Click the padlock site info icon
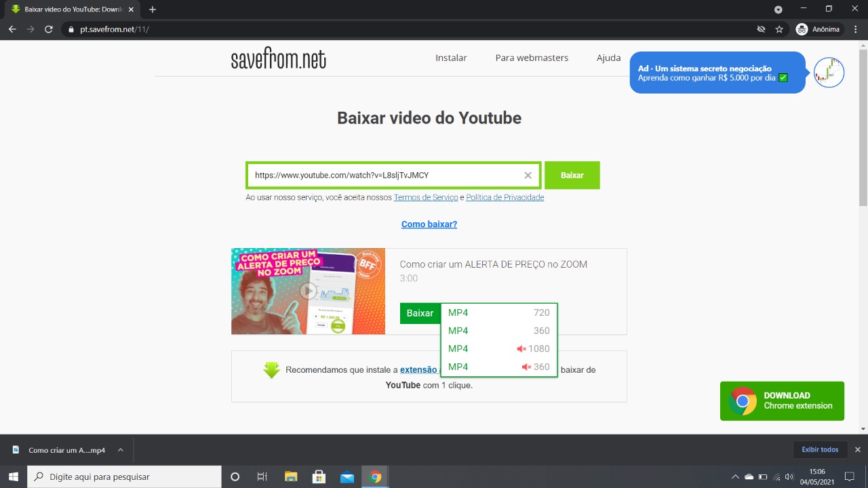 71,30
